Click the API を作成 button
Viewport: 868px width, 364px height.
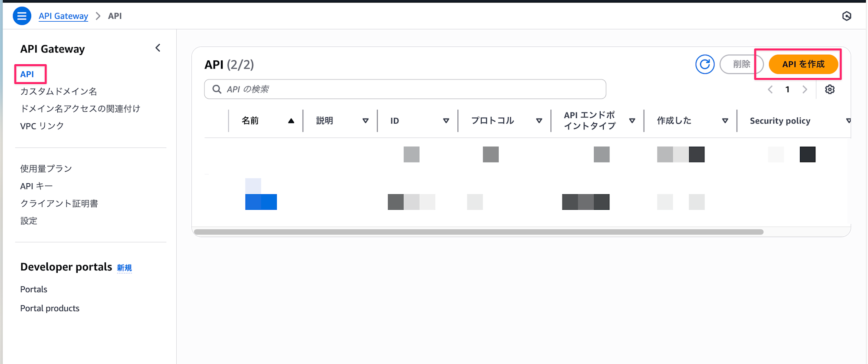803,64
